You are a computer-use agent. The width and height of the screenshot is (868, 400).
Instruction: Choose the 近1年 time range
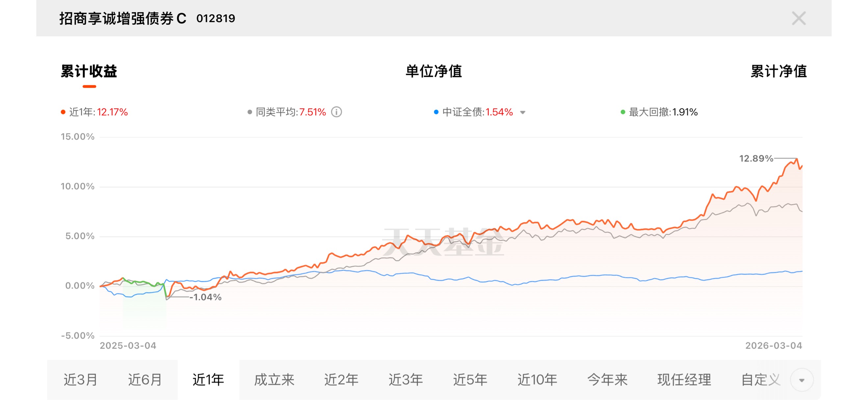(x=208, y=380)
